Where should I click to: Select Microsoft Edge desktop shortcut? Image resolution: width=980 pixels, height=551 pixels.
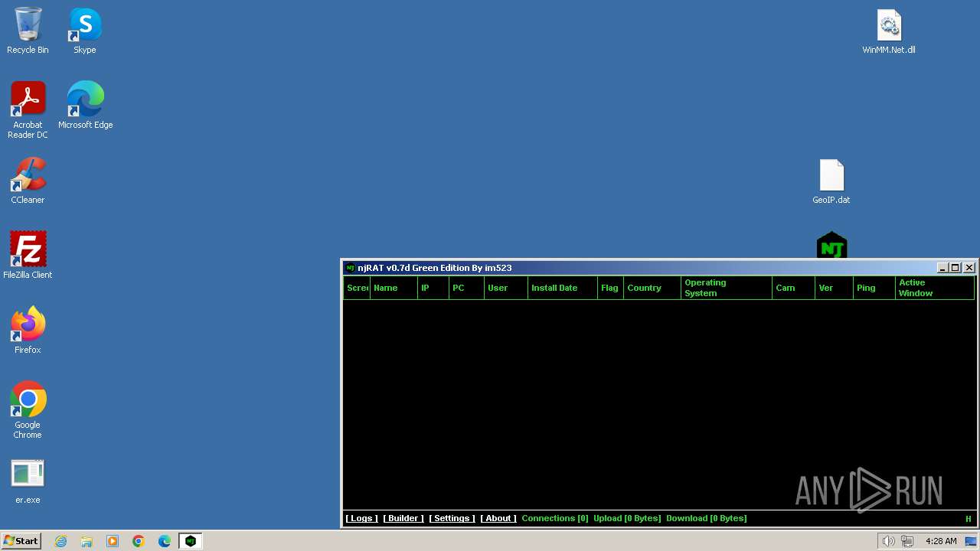pos(85,106)
